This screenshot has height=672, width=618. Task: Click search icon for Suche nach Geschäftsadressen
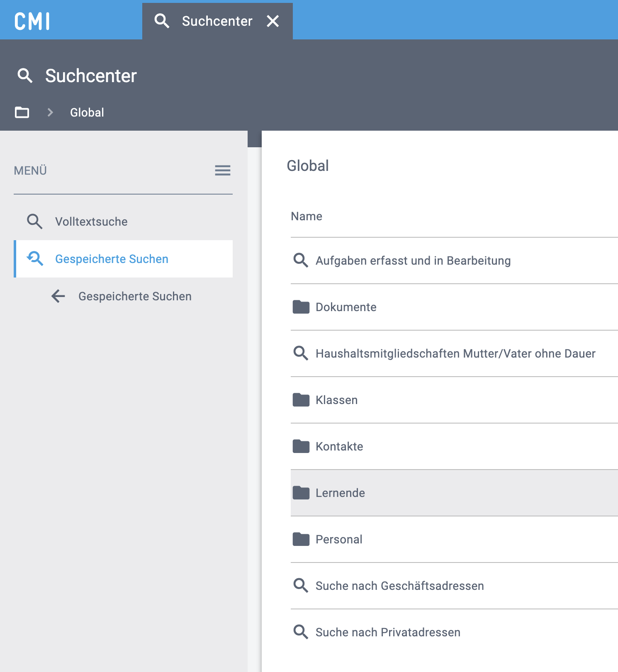(301, 586)
